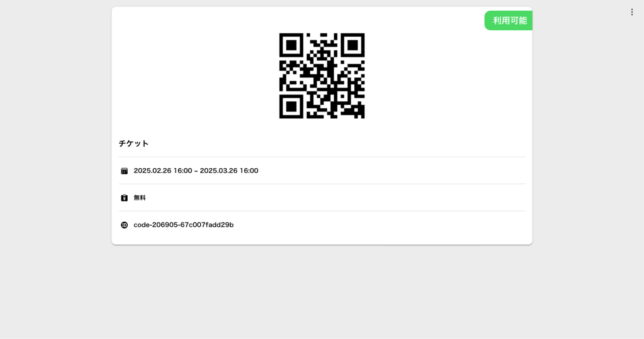Click the top-left QR finder square
Viewport: 644px width, 339px height.
tap(291, 45)
